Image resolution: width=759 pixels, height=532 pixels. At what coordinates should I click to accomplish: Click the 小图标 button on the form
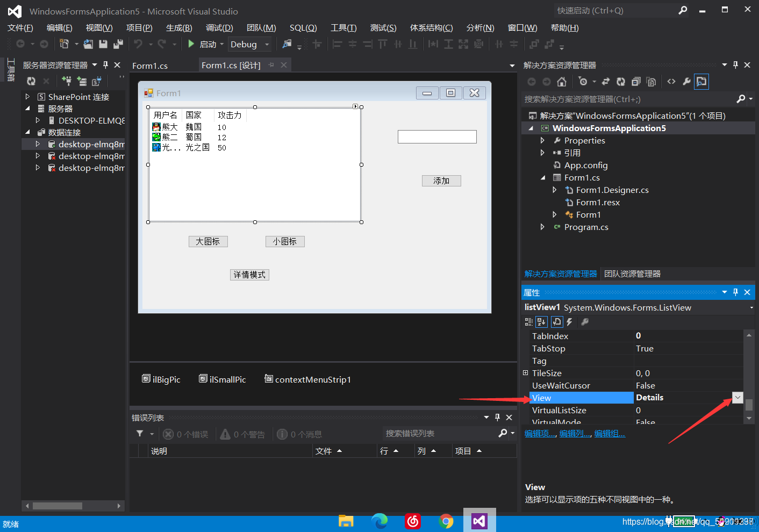285,241
